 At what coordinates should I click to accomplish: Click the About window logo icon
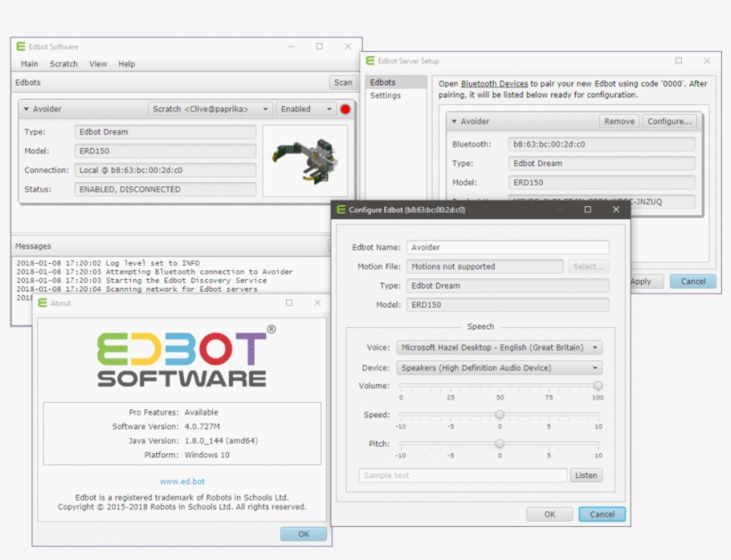(x=43, y=303)
